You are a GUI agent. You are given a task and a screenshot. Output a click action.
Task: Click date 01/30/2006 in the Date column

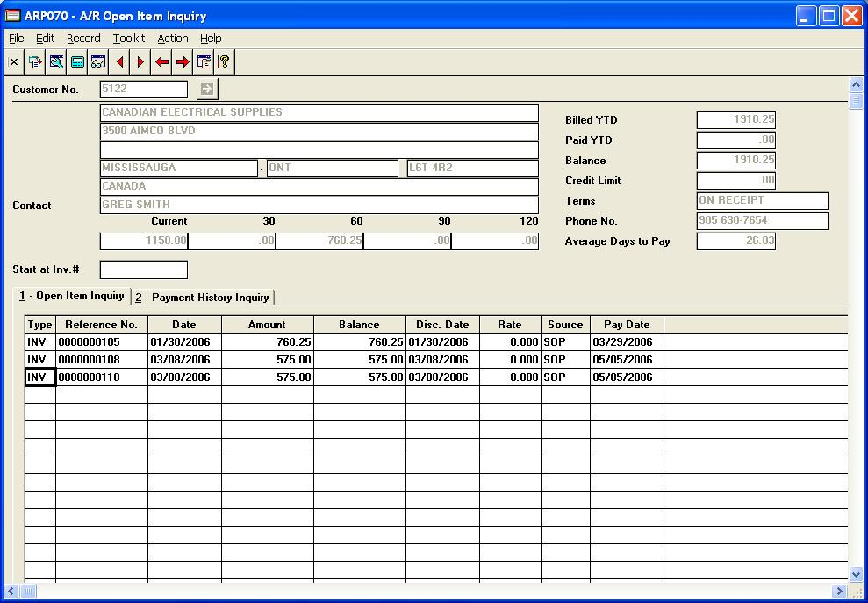184,342
